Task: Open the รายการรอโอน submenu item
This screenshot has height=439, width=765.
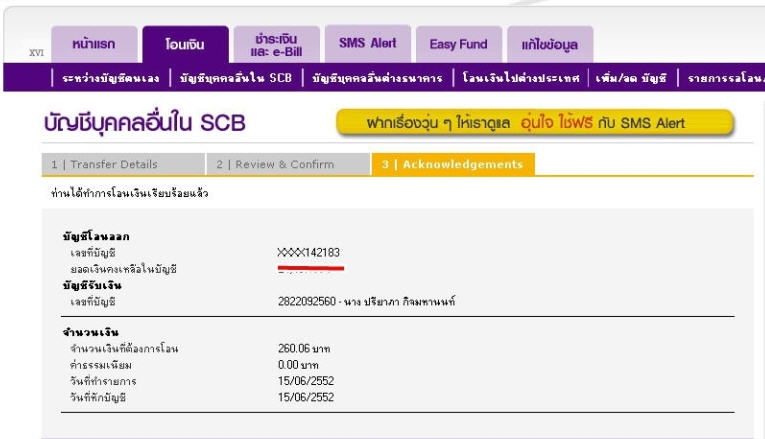Action: [x=726, y=78]
